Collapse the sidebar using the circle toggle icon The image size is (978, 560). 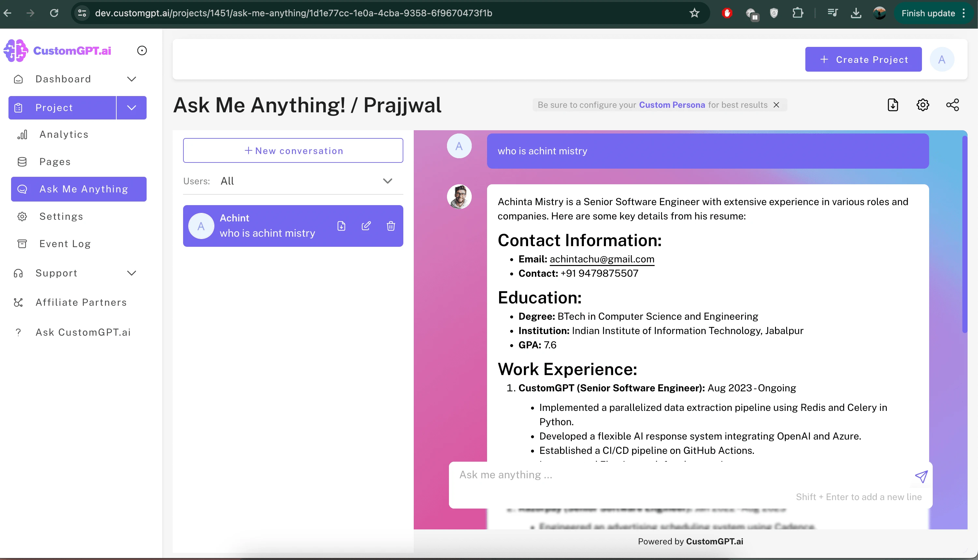(x=142, y=50)
